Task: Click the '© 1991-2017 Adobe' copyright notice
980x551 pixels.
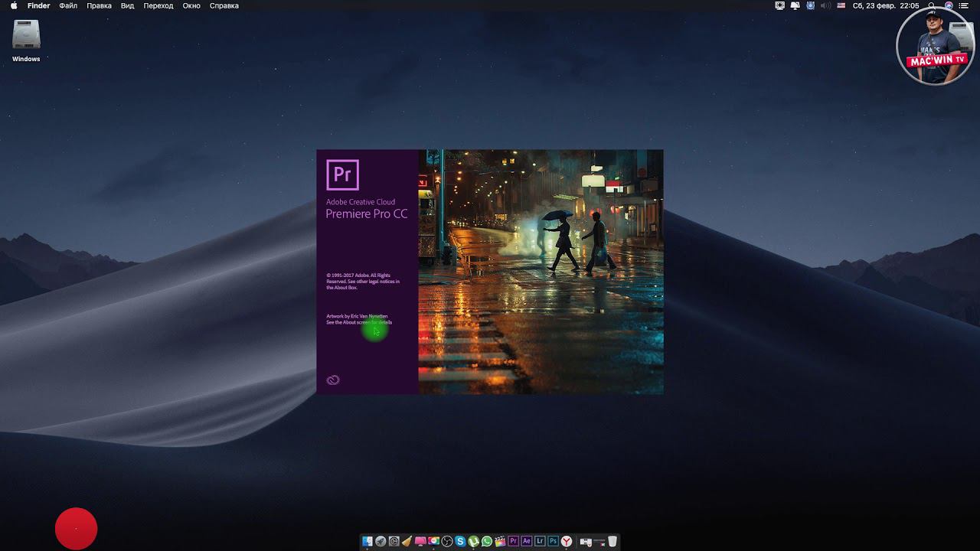Action: tap(363, 281)
